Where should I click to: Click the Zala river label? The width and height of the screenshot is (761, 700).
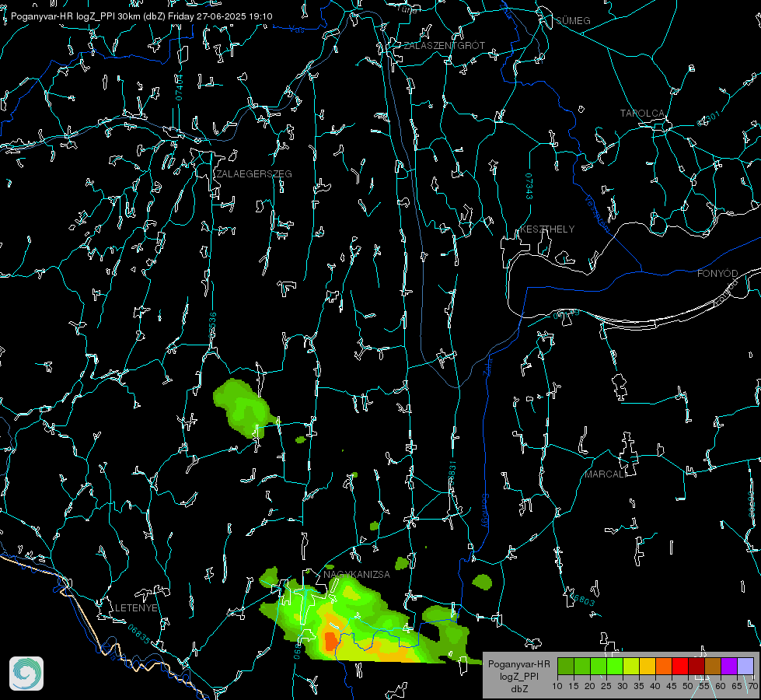pyautogui.click(x=487, y=367)
